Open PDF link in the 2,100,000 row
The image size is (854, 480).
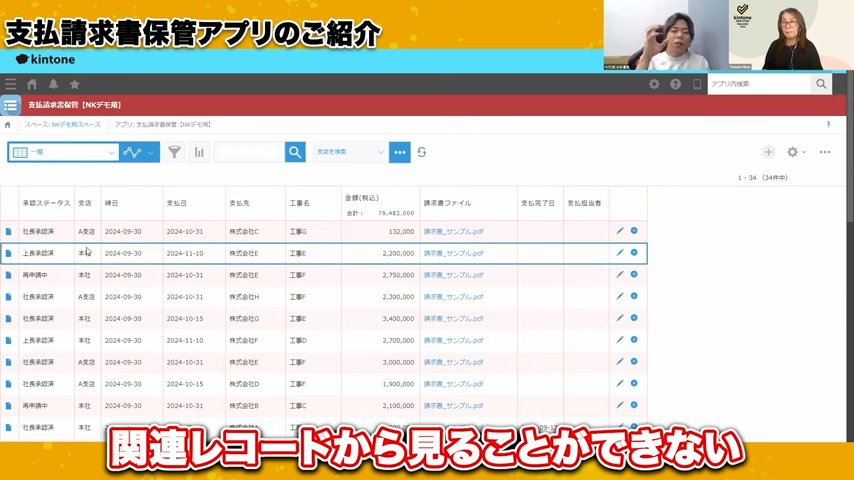[x=454, y=406]
